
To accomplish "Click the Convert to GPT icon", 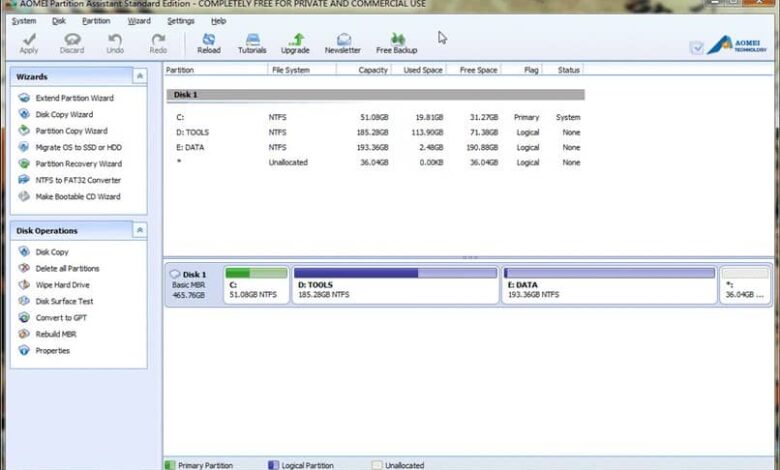I will tap(24, 317).
